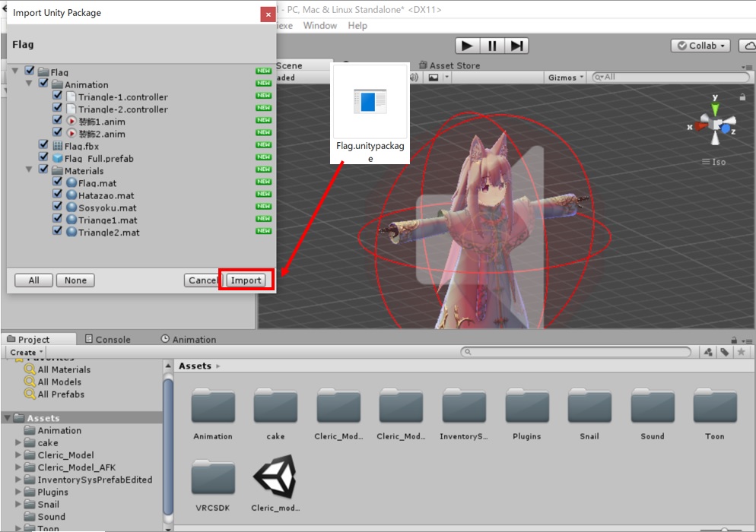756x532 pixels.
Task: Click the Pause button in the toolbar
Action: (492, 46)
